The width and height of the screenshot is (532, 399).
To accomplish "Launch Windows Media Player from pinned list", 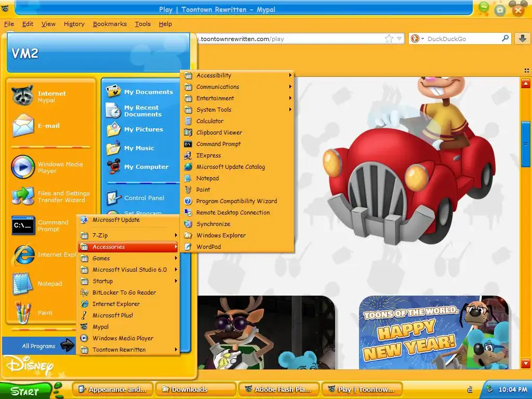I will pos(23,167).
